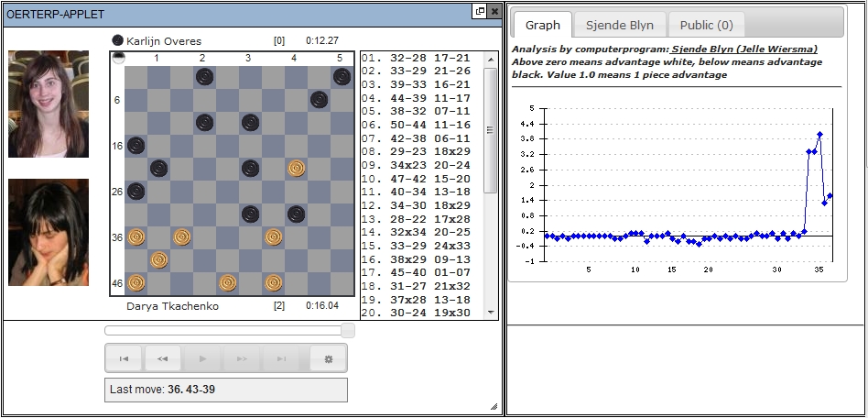Click the move position slider handle
868x418 pixels.
pos(348,330)
